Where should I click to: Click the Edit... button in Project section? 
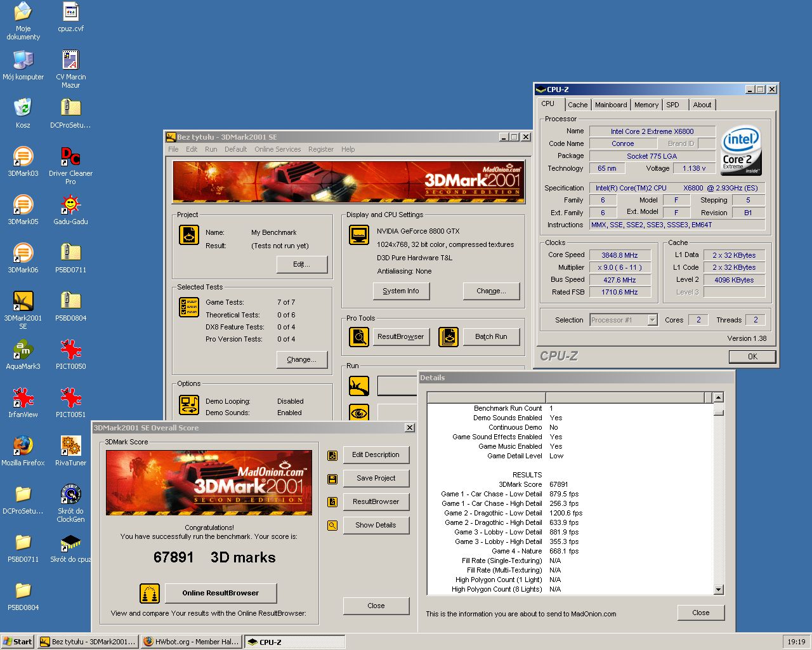point(302,264)
